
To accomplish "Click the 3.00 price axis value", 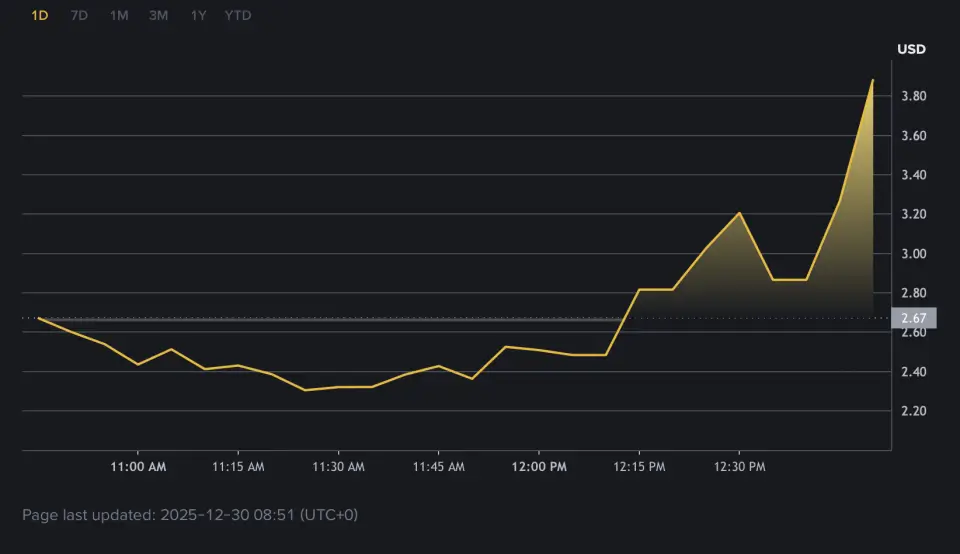I will pos(913,254).
